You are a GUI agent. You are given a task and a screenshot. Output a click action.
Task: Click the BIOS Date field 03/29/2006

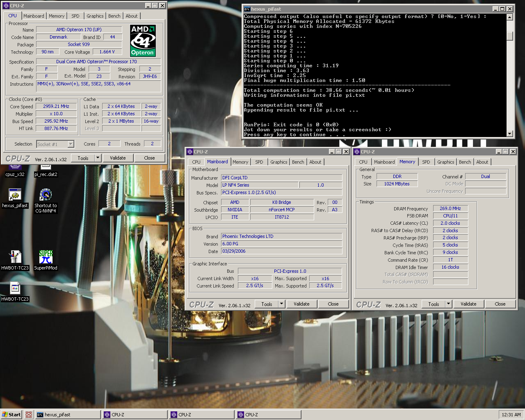click(x=281, y=251)
